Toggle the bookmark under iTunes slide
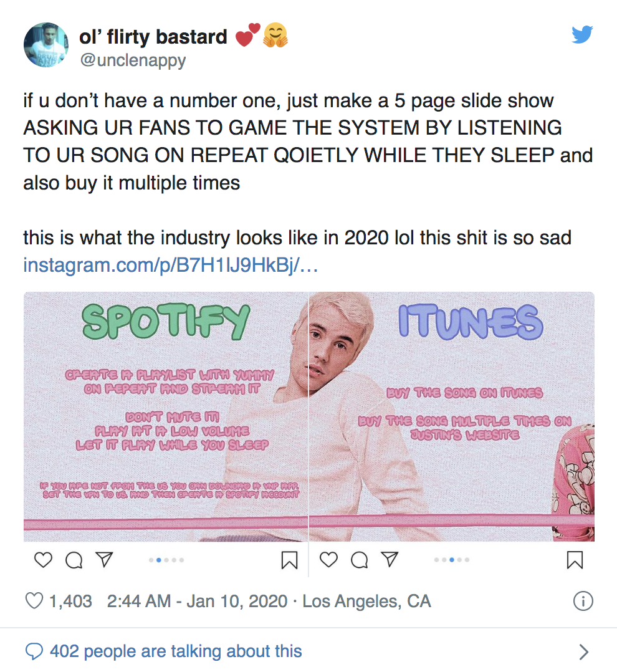Image resolution: width=617 pixels, height=672 pixels. pyautogui.click(x=574, y=561)
